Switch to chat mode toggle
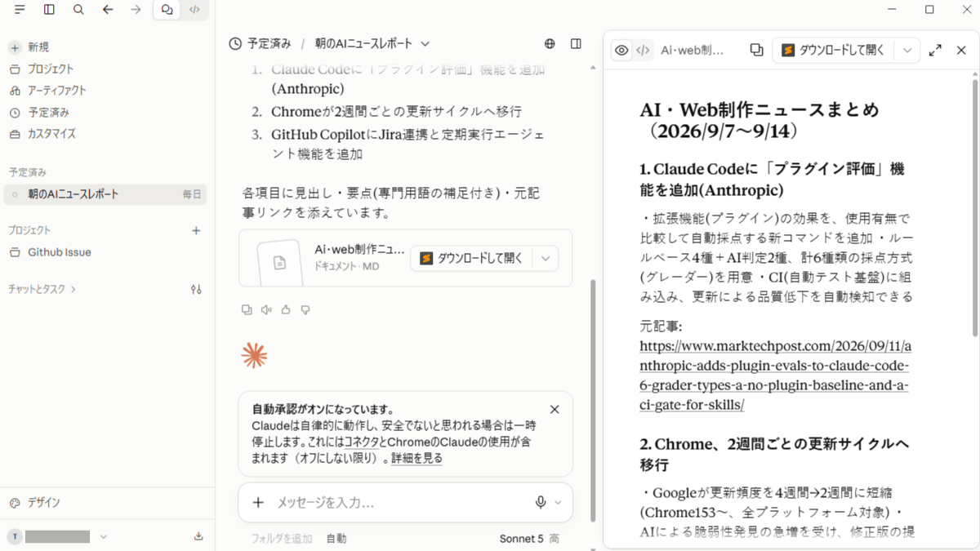The image size is (980, 551). [x=167, y=10]
